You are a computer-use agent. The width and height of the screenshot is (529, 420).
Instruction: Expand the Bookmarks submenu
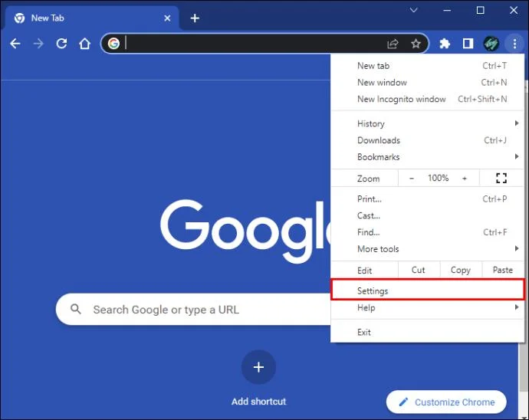[x=428, y=157]
